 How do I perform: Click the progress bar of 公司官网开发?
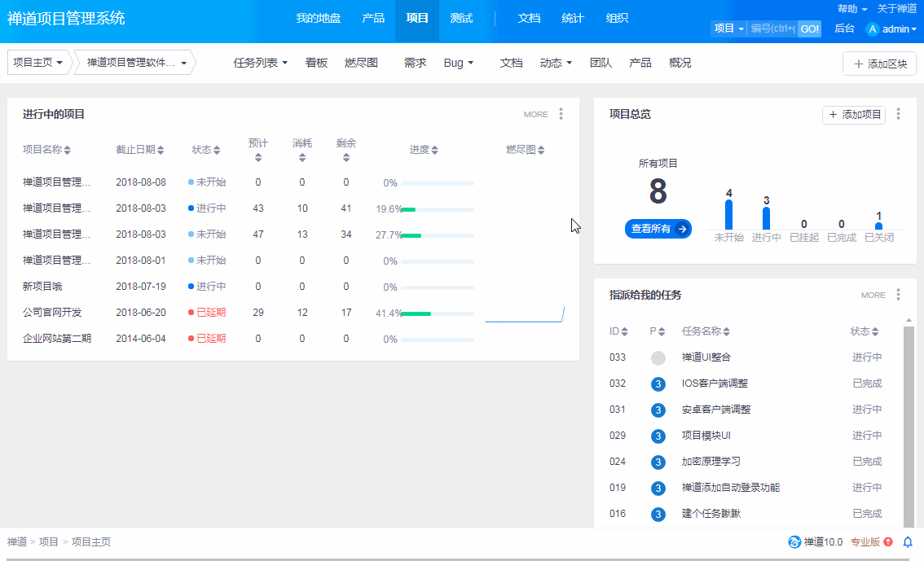click(x=437, y=313)
